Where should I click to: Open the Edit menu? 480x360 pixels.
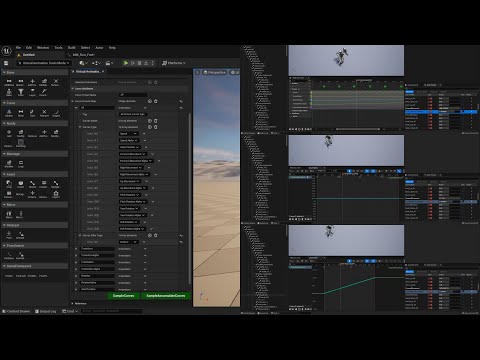pyautogui.click(x=29, y=48)
